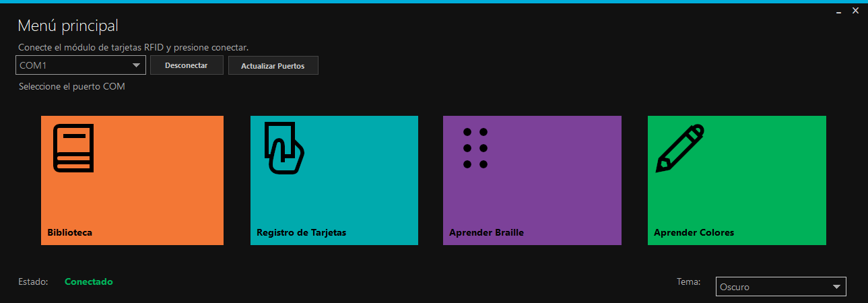Select the Registro de Tarjetas label

click(301, 232)
